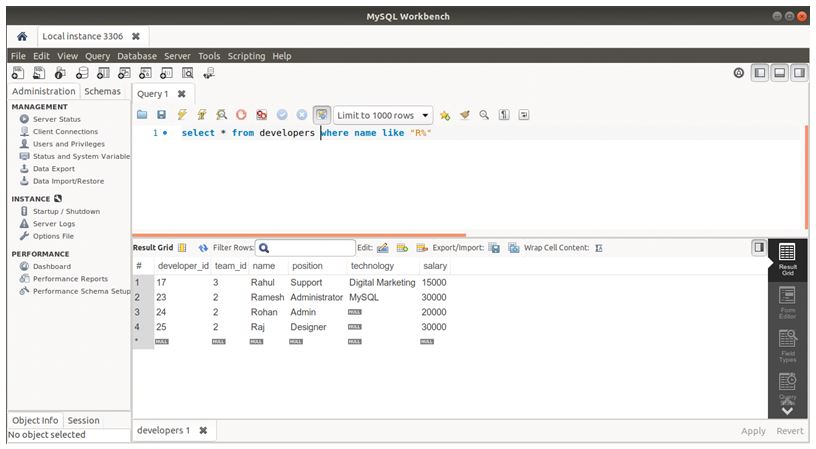Click the Delete selected rows icon
Viewport: 816px width, 449px height.
tap(422, 248)
